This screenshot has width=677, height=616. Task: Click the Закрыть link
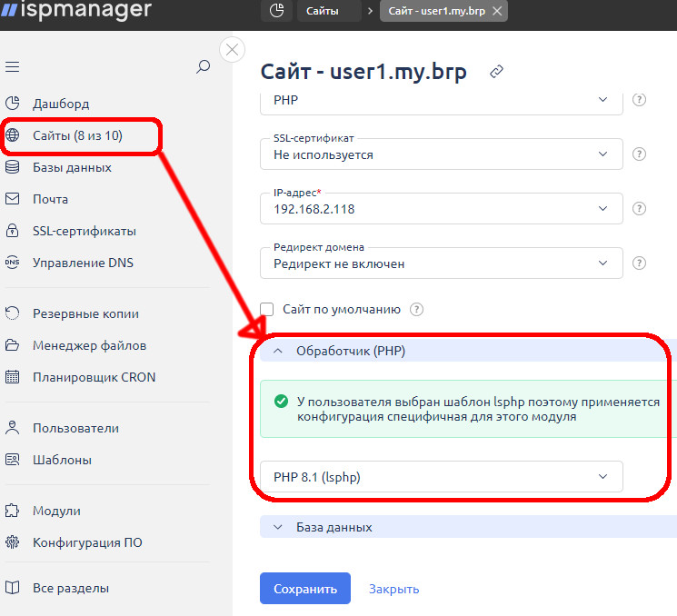click(393, 589)
